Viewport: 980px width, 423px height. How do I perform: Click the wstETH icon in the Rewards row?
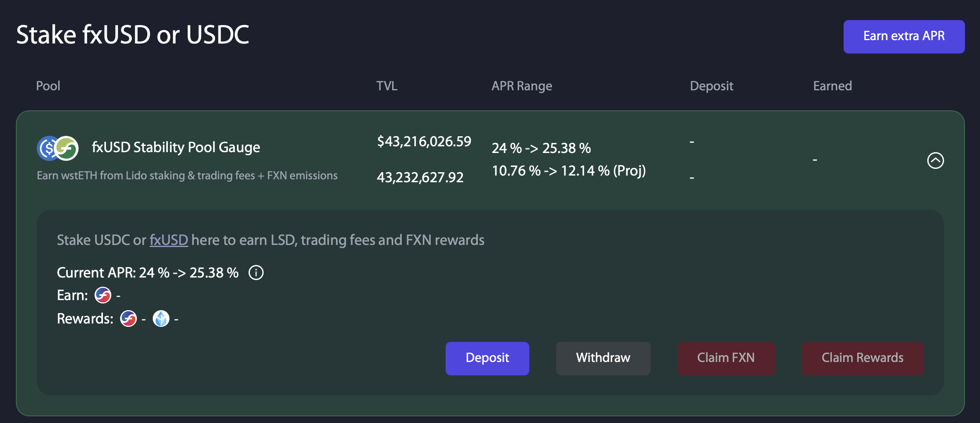(162, 319)
